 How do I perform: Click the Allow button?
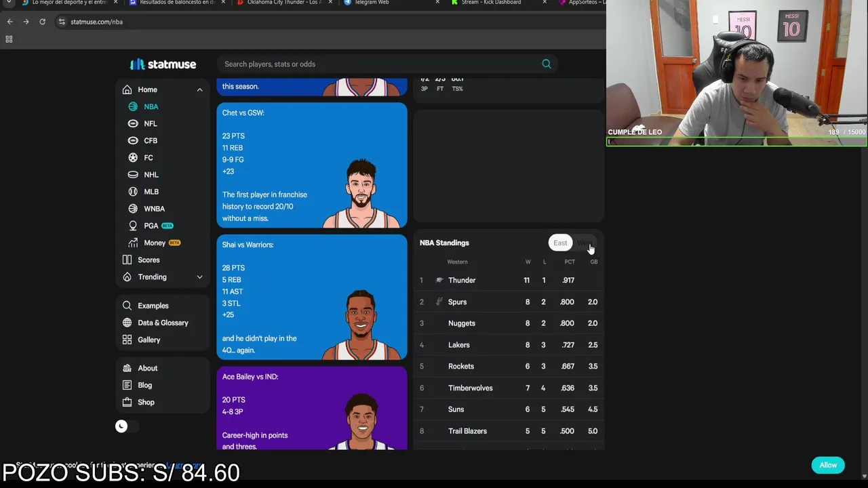pos(828,465)
